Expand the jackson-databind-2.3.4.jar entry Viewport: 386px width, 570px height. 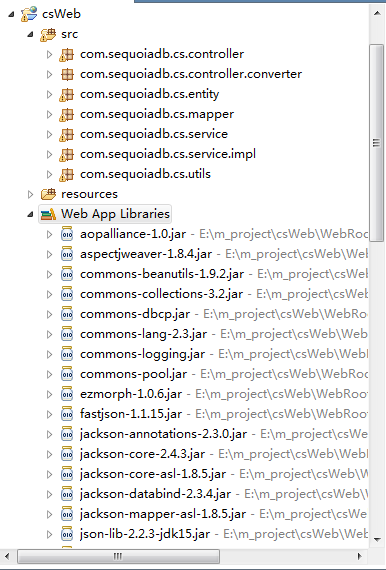(x=49, y=494)
